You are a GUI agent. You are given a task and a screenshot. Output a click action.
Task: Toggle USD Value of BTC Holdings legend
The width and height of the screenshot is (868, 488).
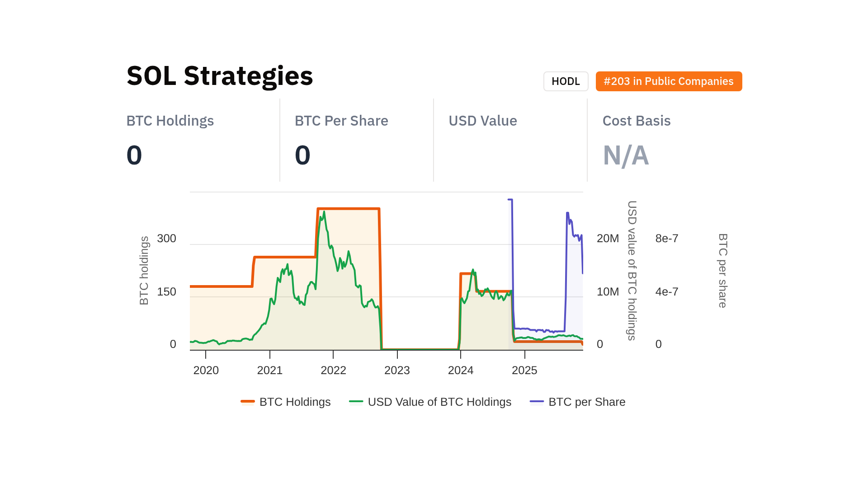pyautogui.click(x=439, y=402)
